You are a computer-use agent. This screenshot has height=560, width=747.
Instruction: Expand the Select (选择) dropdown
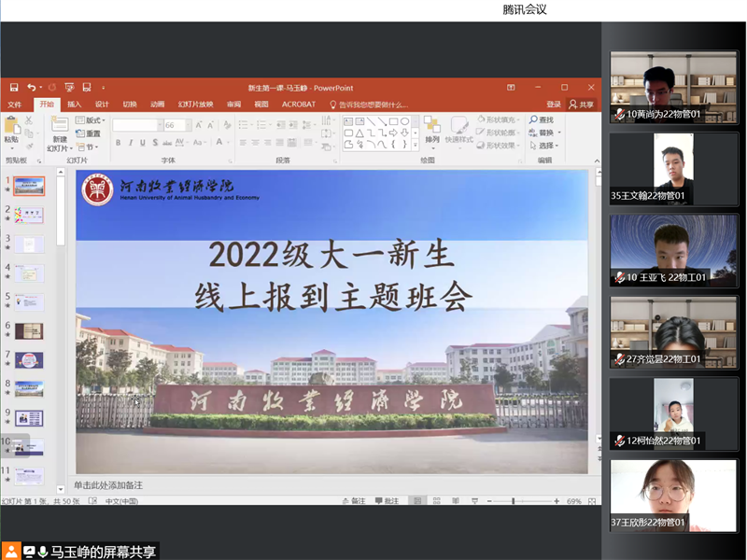point(547,146)
